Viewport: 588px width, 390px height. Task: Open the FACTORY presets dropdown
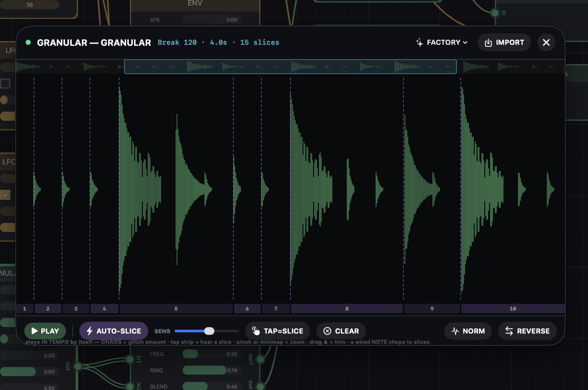coord(442,42)
